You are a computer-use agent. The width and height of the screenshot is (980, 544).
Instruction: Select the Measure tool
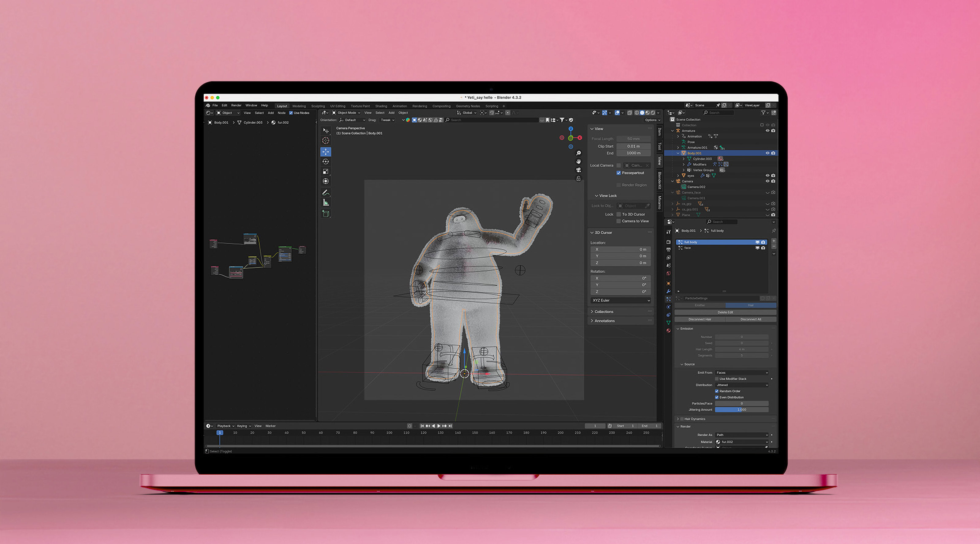[x=326, y=202]
